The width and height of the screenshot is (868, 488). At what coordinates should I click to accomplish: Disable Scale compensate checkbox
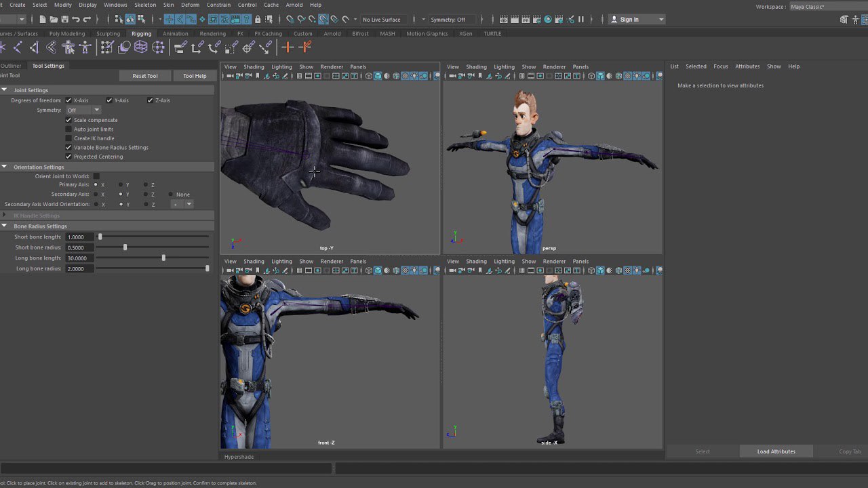pyautogui.click(x=68, y=120)
